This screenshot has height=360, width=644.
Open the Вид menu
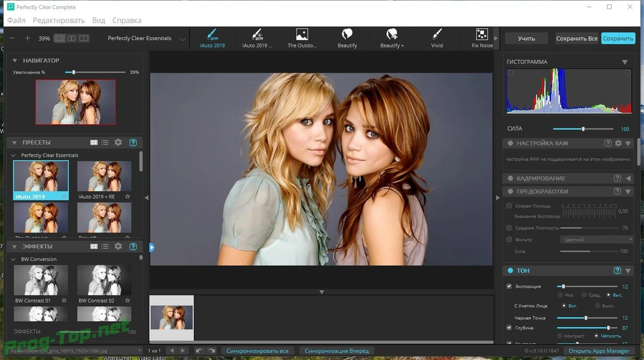99,20
